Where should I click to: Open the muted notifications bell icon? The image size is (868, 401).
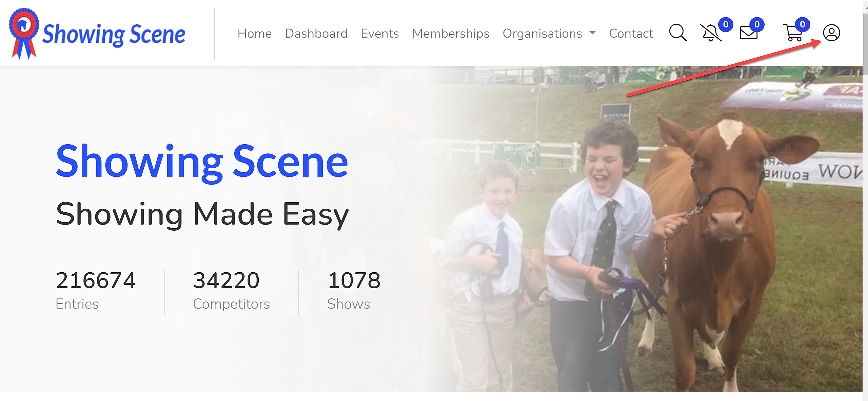coord(711,33)
